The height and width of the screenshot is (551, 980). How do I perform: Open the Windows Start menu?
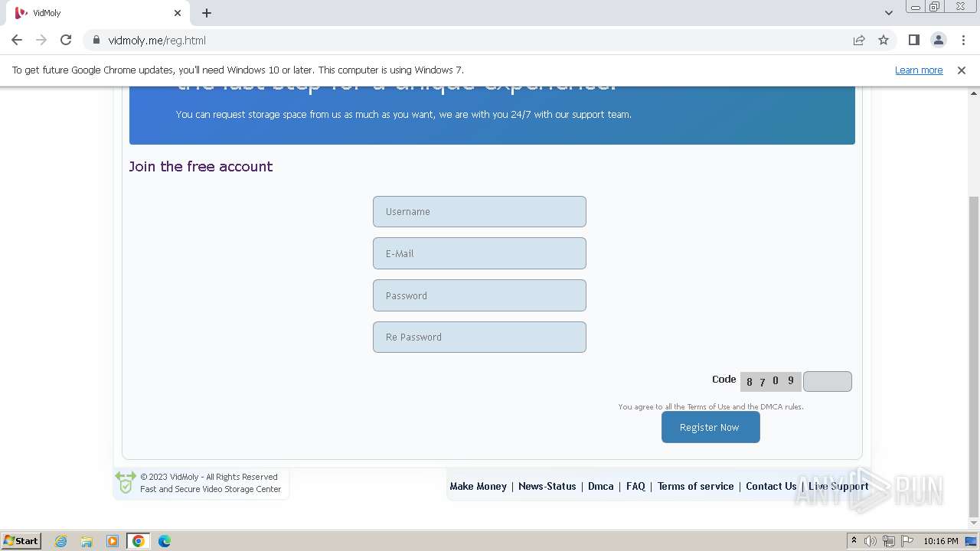(x=21, y=540)
